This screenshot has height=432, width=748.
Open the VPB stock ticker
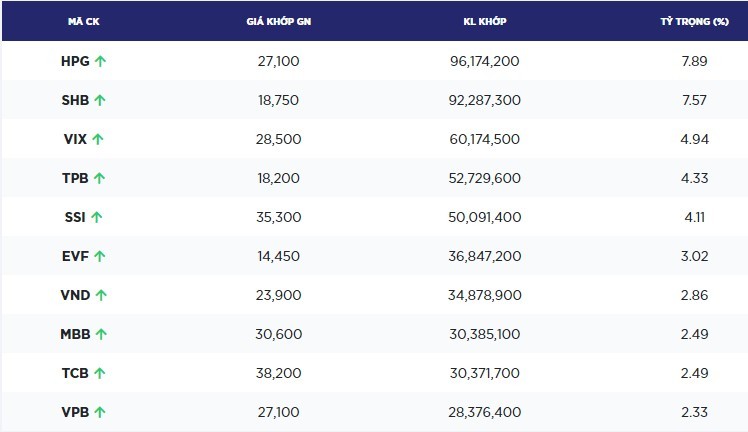click(x=75, y=412)
